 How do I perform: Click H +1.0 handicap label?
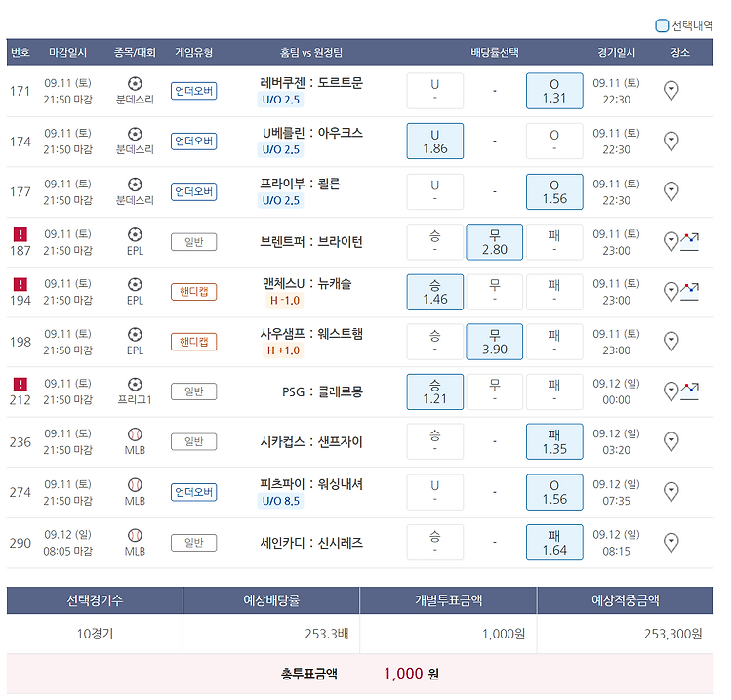(283, 350)
